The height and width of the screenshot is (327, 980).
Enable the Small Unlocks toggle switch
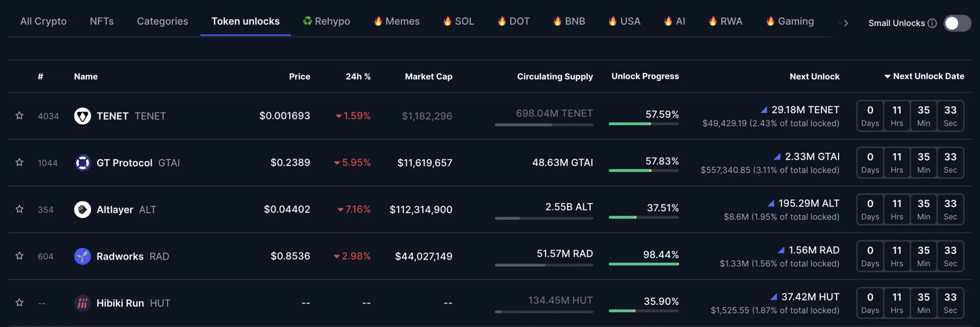coord(957,23)
